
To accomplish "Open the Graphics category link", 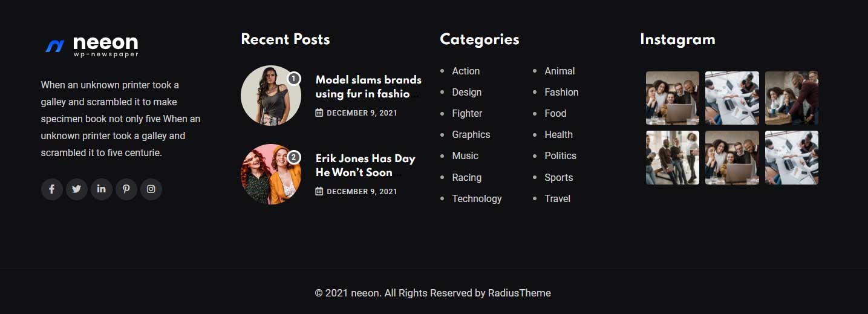I will (x=471, y=134).
